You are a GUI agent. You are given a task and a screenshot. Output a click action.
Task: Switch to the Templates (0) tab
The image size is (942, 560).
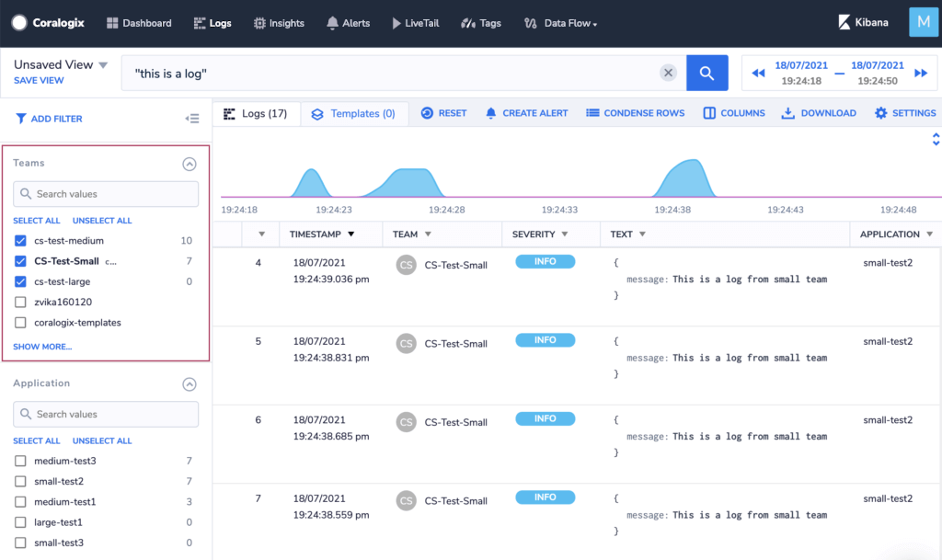click(353, 113)
